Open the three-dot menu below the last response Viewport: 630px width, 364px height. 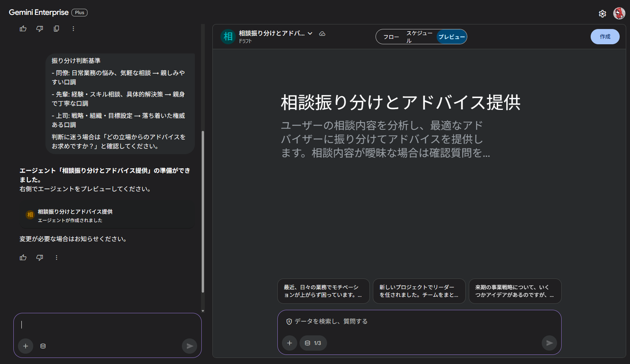click(56, 258)
